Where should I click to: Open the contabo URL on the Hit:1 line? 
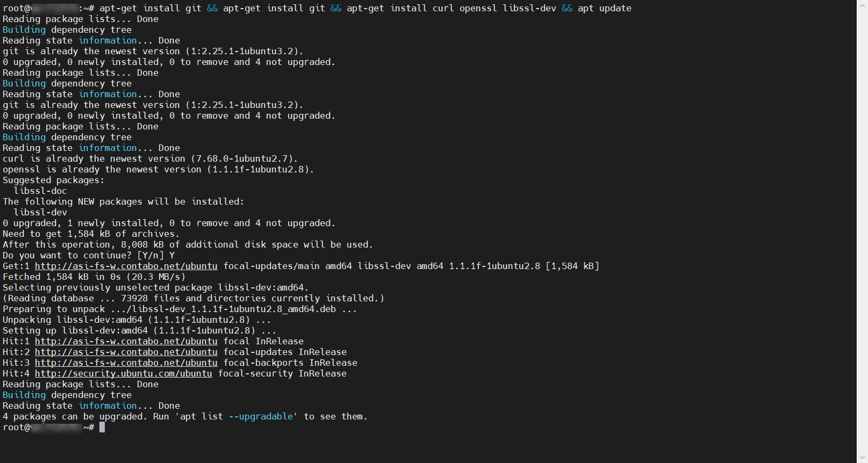pyautogui.click(x=126, y=342)
